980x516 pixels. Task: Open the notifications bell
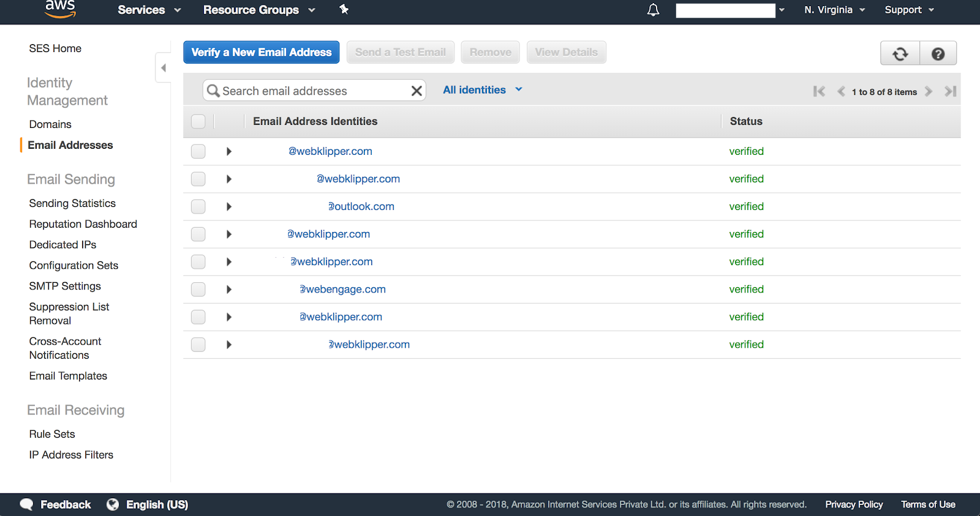point(654,10)
